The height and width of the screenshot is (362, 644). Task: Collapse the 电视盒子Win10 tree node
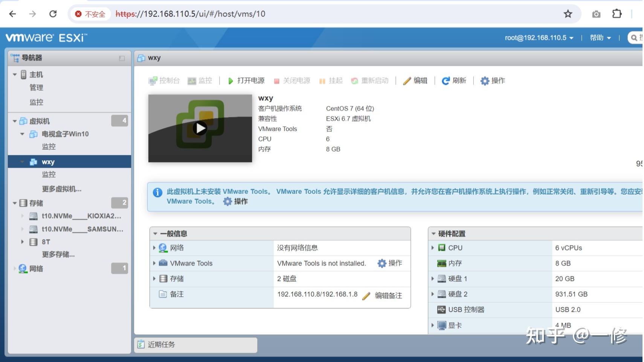coord(22,134)
